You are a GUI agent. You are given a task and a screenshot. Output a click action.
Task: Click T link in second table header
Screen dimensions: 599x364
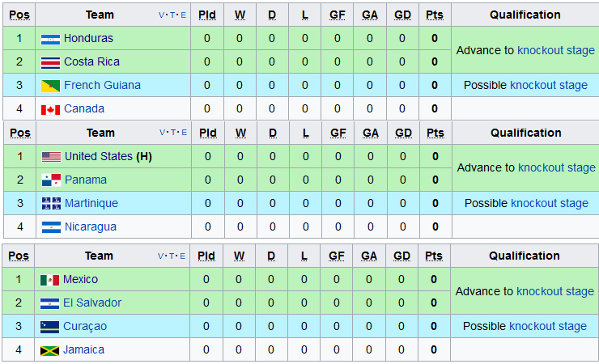[x=173, y=133]
